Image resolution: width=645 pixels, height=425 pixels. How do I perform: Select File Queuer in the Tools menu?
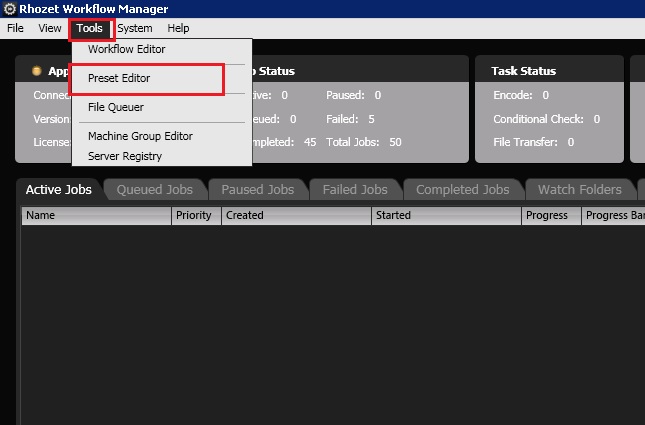coord(162,107)
